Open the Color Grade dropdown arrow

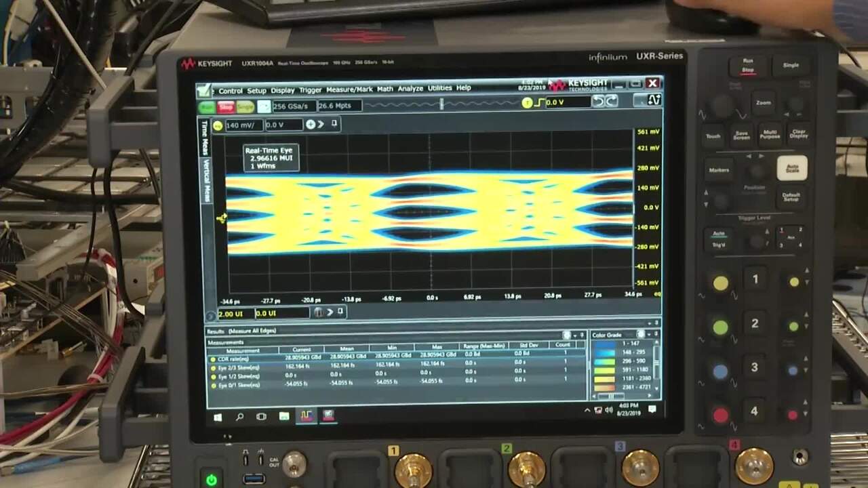coord(649,334)
